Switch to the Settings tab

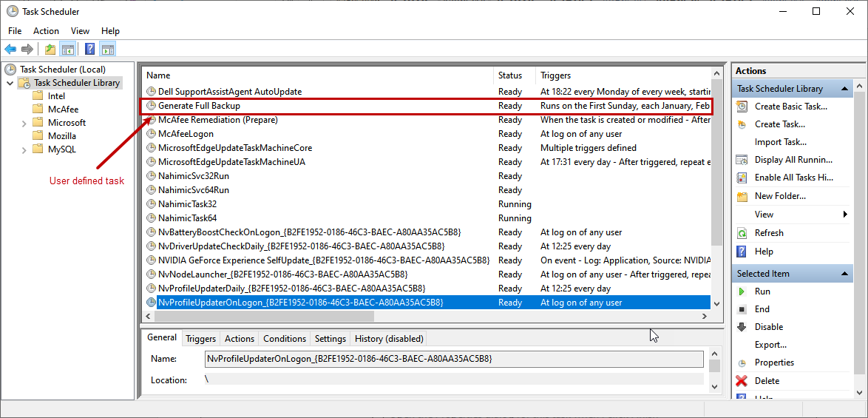point(330,339)
